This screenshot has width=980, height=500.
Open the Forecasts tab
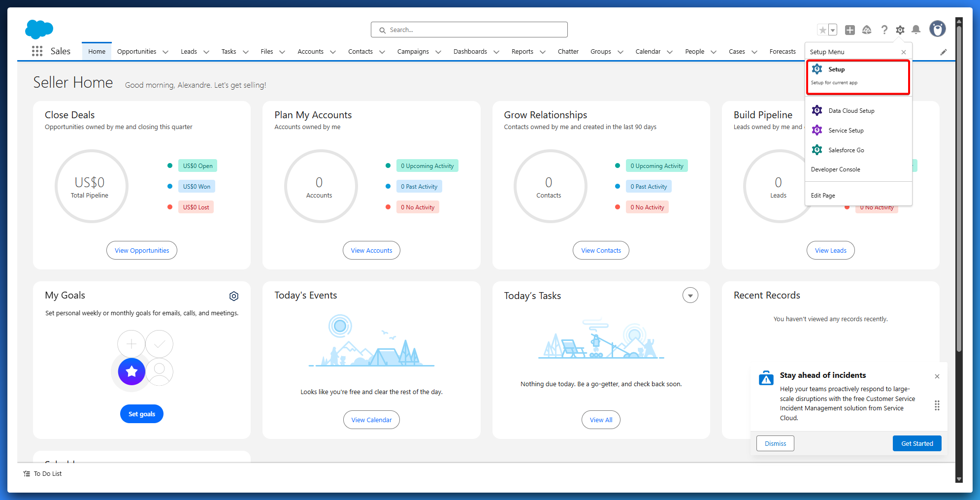point(783,52)
